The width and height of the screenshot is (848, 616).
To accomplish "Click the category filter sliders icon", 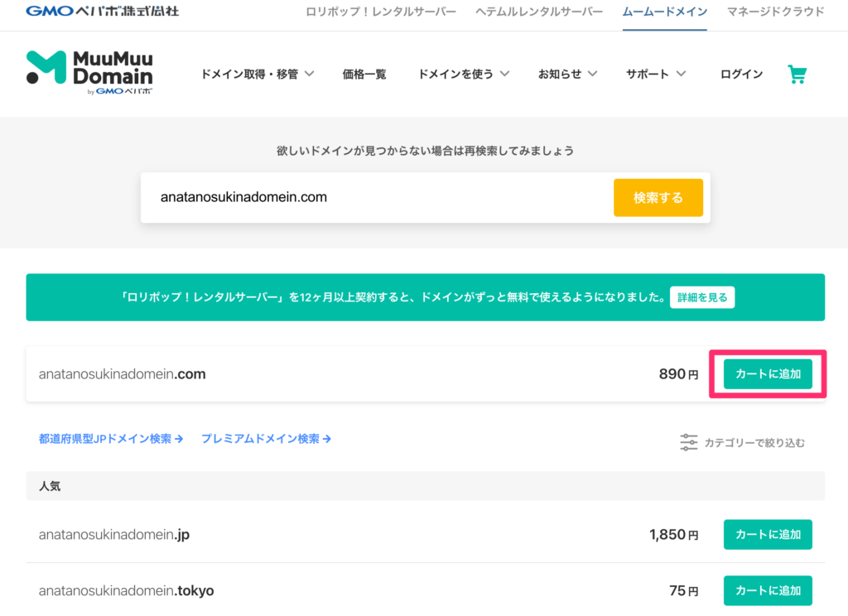I will 689,442.
